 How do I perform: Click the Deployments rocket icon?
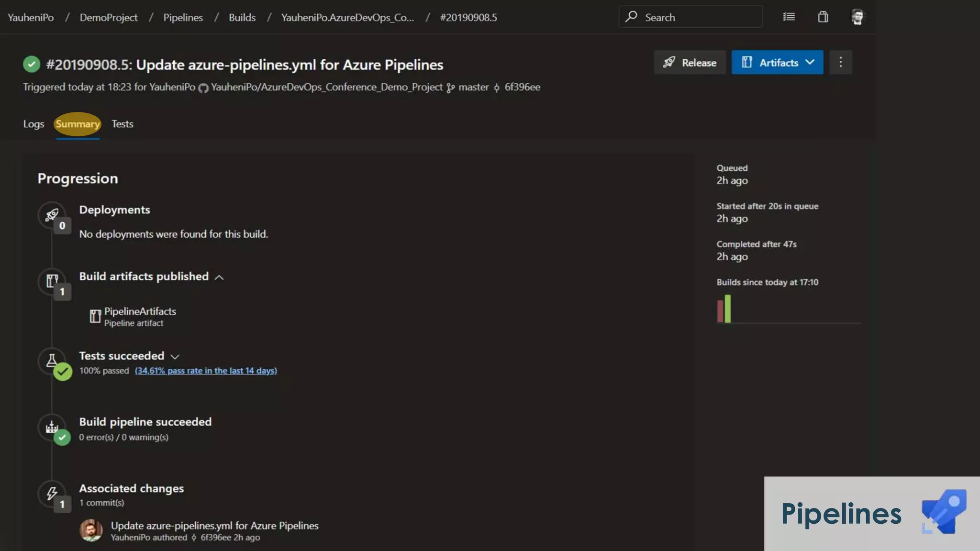click(52, 215)
